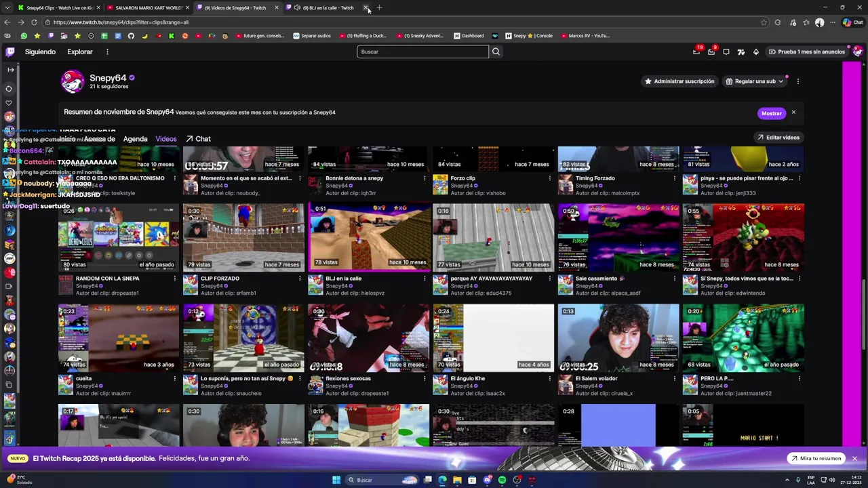
Task: Open the three-dot menu next to Explorar
Action: point(107,52)
